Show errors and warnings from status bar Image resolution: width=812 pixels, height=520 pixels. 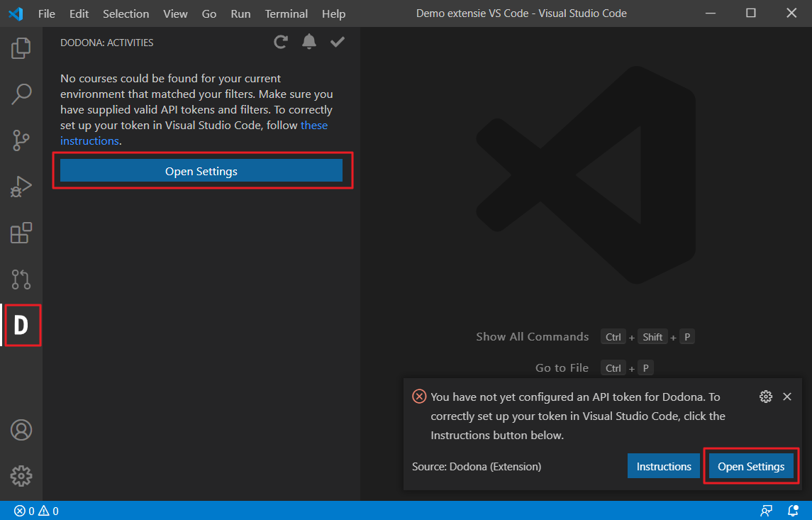tap(36, 511)
